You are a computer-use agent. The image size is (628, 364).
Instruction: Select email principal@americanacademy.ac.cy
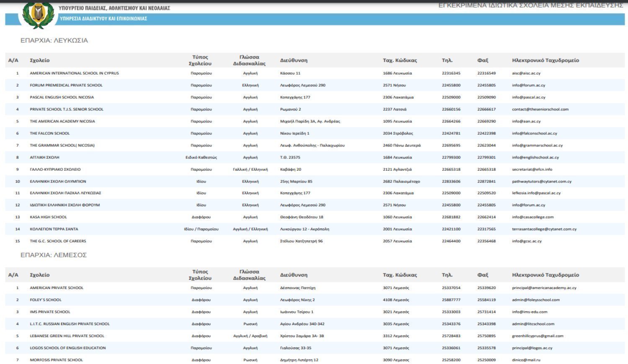(x=544, y=288)
